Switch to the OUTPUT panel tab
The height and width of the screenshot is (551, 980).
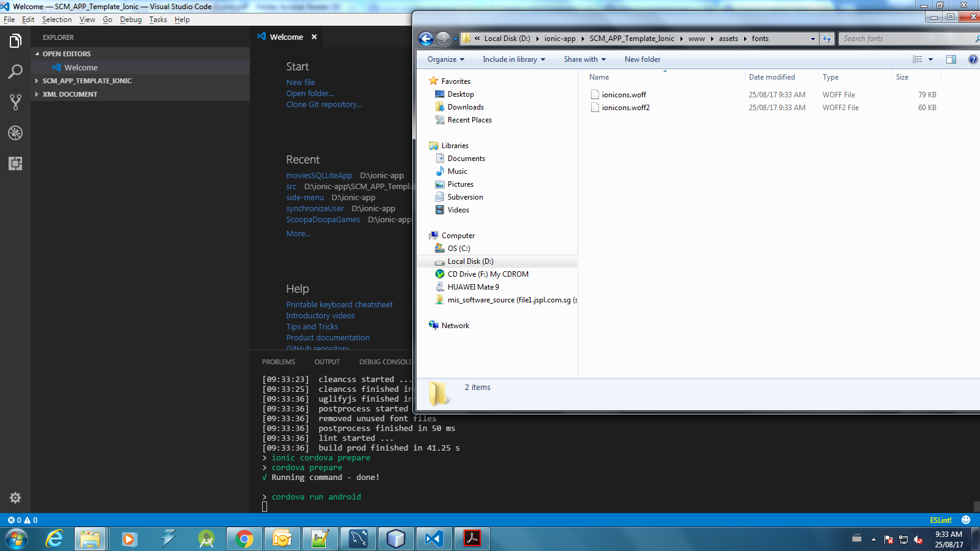click(x=327, y=362)
